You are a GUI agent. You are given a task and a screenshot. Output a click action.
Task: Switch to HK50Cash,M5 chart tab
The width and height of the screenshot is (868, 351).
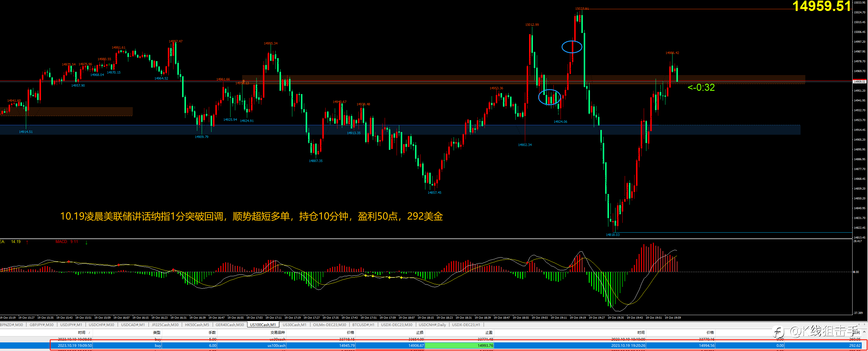pos(197,325)
